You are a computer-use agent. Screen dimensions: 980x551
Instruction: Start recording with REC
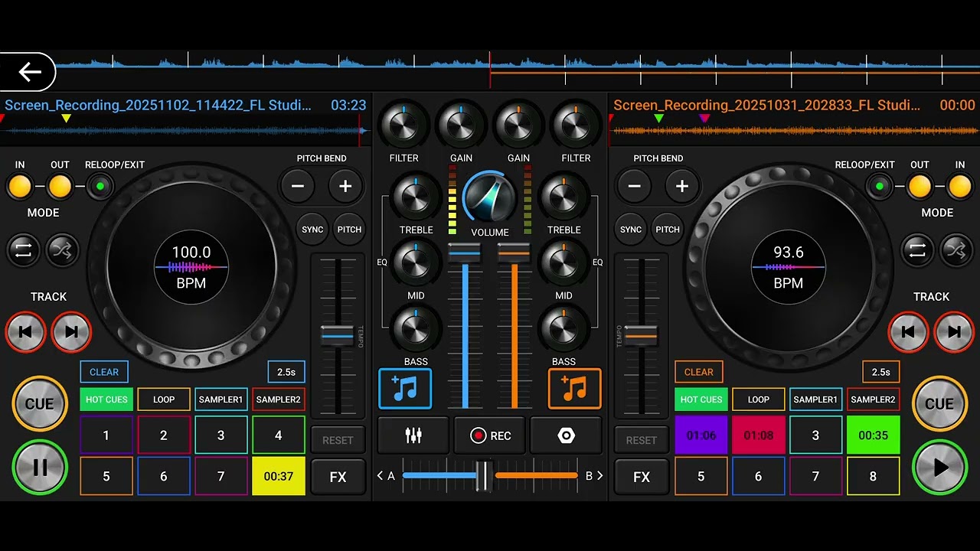click(x=490, y=435)
